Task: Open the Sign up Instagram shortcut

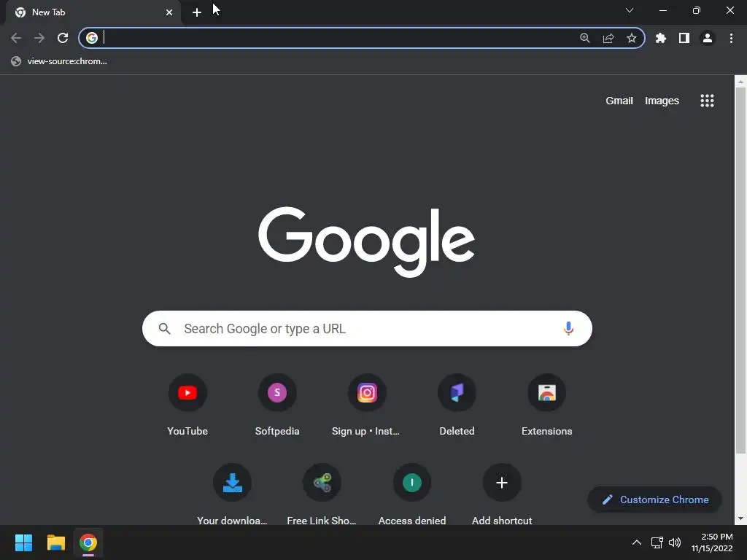Action: (367, 405)
